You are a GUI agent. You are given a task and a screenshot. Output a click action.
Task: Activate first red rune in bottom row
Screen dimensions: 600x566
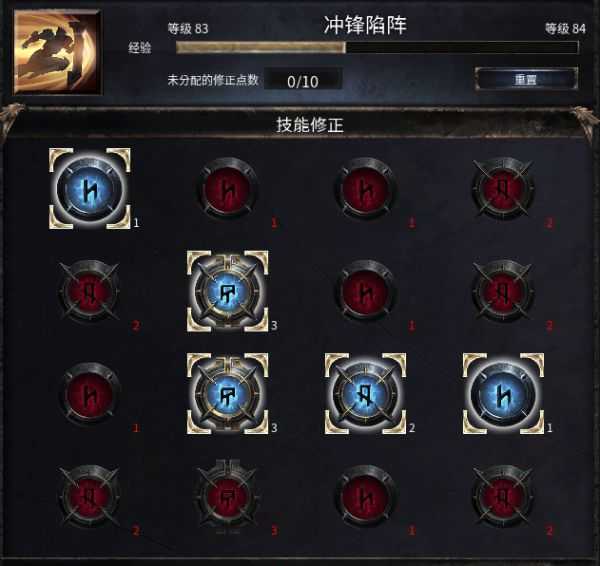(90, 496)
